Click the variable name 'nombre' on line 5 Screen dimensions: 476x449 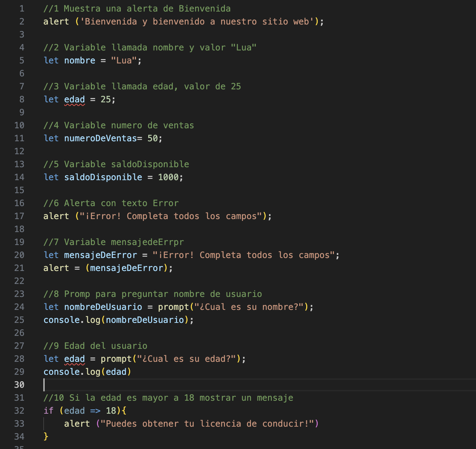[80, 61]
